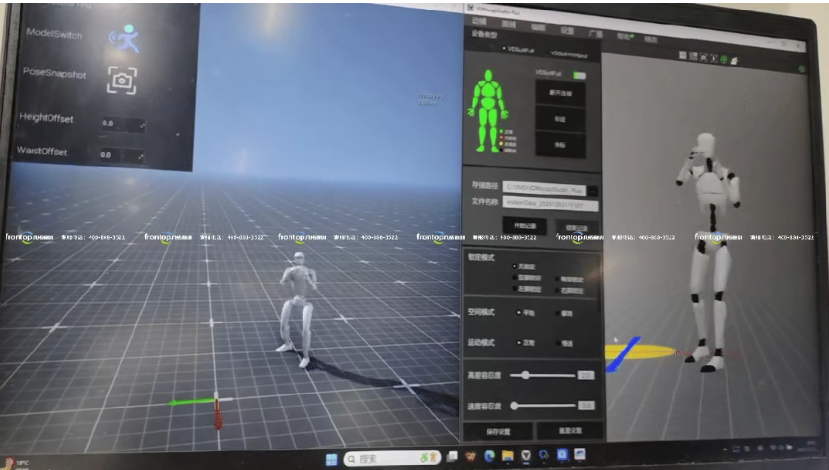Click the Windows taskbar search box

coord(390,458)
